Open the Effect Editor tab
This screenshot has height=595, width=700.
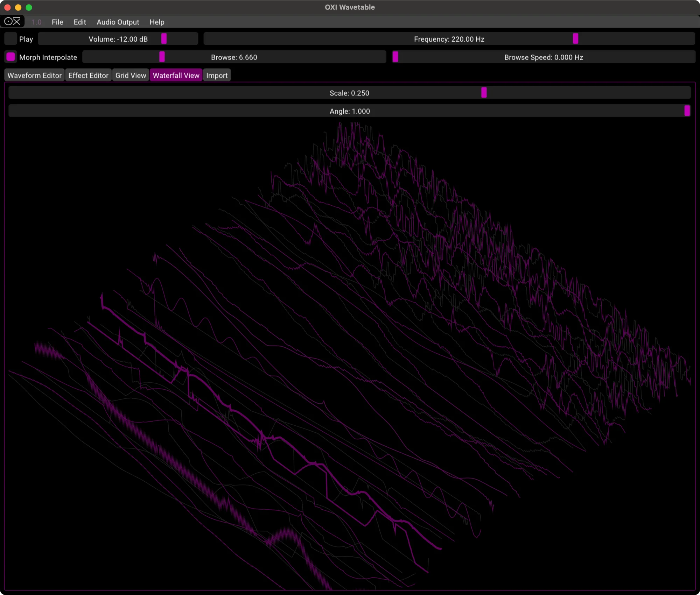(x=88, y=75)
